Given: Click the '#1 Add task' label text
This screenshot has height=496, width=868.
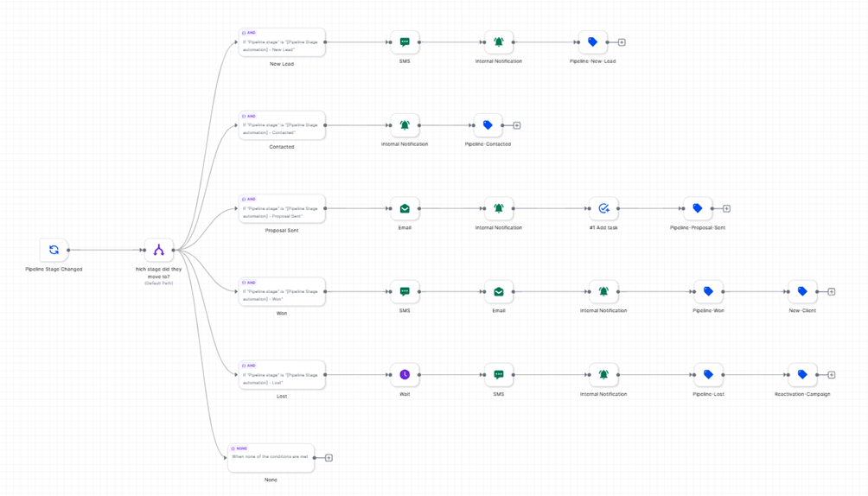Looking at the screenshot, I should (x=603, y=227).
